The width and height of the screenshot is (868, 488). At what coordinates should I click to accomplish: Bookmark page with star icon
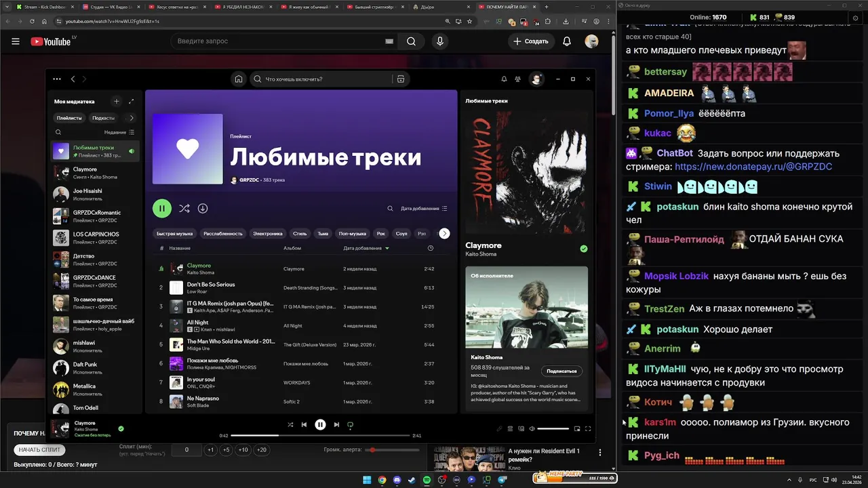point(470,21)
